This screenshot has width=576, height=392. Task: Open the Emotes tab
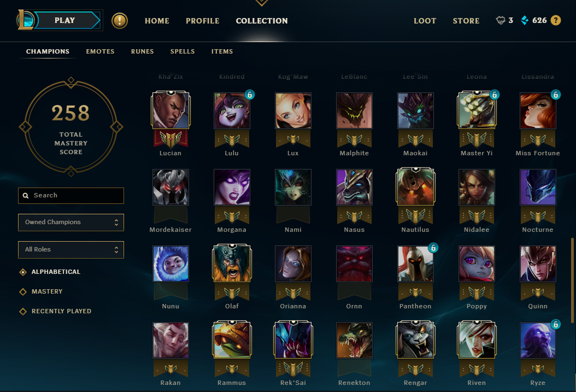101,51
